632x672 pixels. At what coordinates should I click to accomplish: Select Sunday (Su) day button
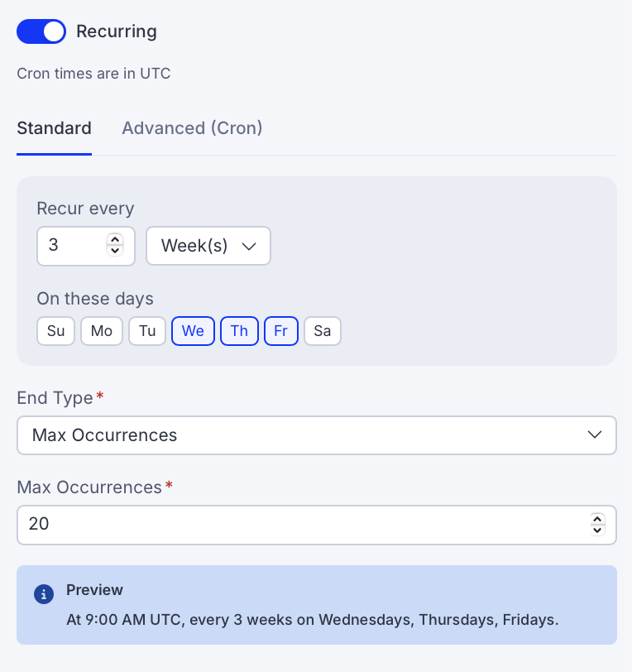coord(55,331)
